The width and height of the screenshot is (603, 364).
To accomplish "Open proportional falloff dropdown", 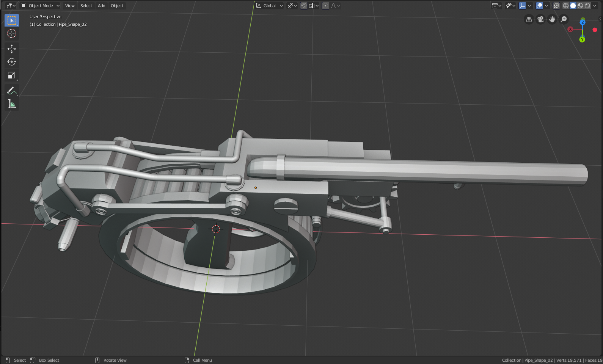I will point(335,6).
